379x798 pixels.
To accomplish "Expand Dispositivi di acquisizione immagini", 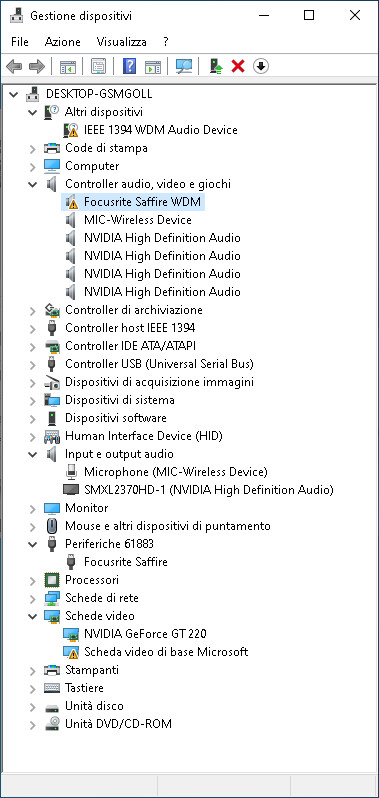I will coord(33,382).
